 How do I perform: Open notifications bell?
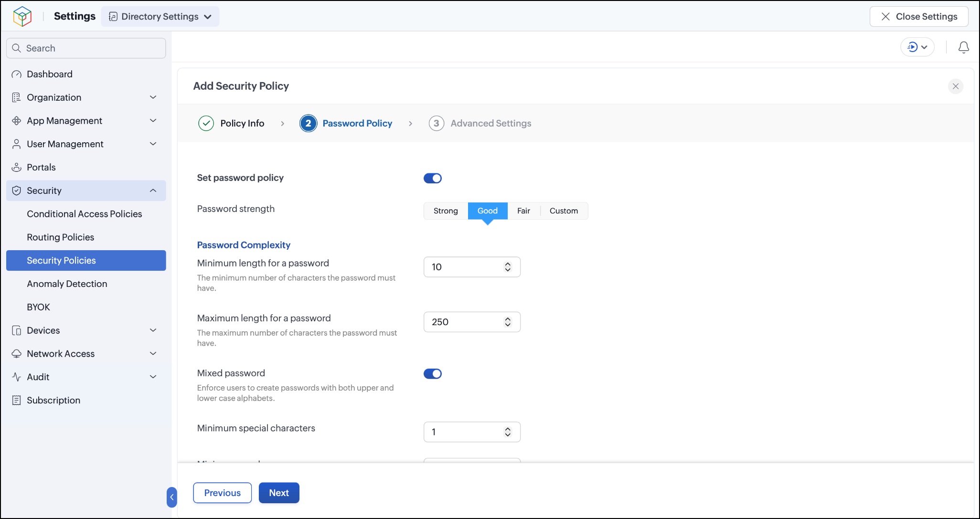964,47
